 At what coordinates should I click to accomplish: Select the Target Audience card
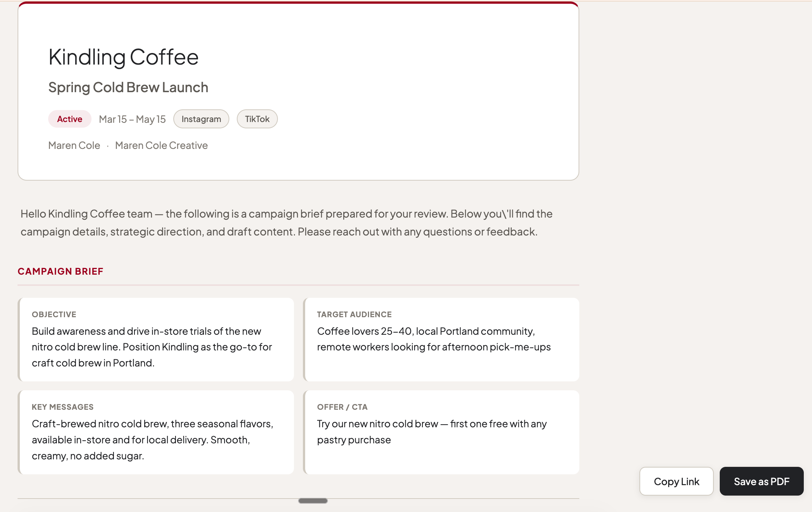441,340
